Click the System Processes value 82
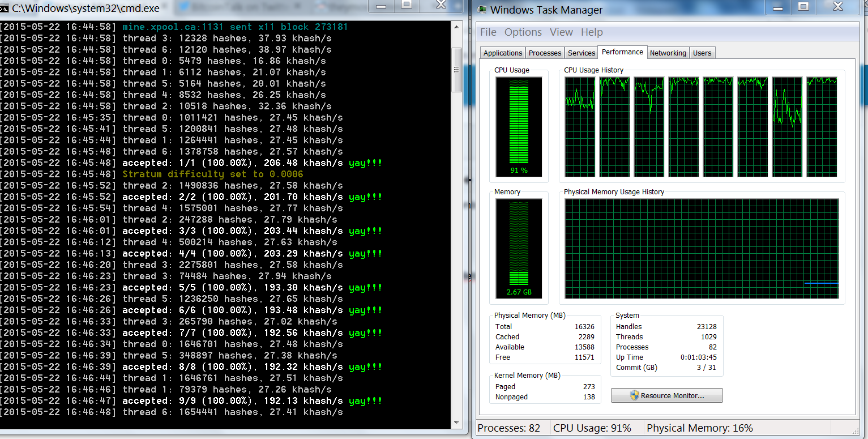 click(x=713, y=347)
